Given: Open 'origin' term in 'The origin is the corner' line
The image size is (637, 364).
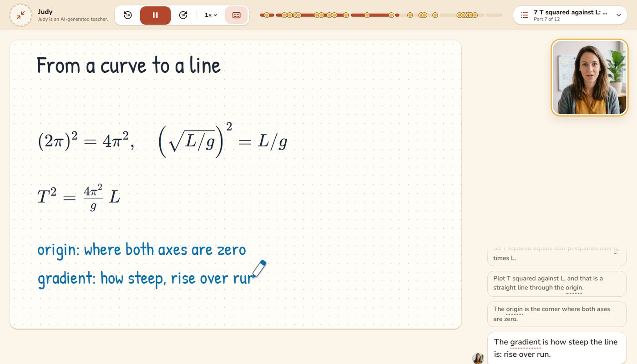Looking at the screenshot, I should point(514,309).
